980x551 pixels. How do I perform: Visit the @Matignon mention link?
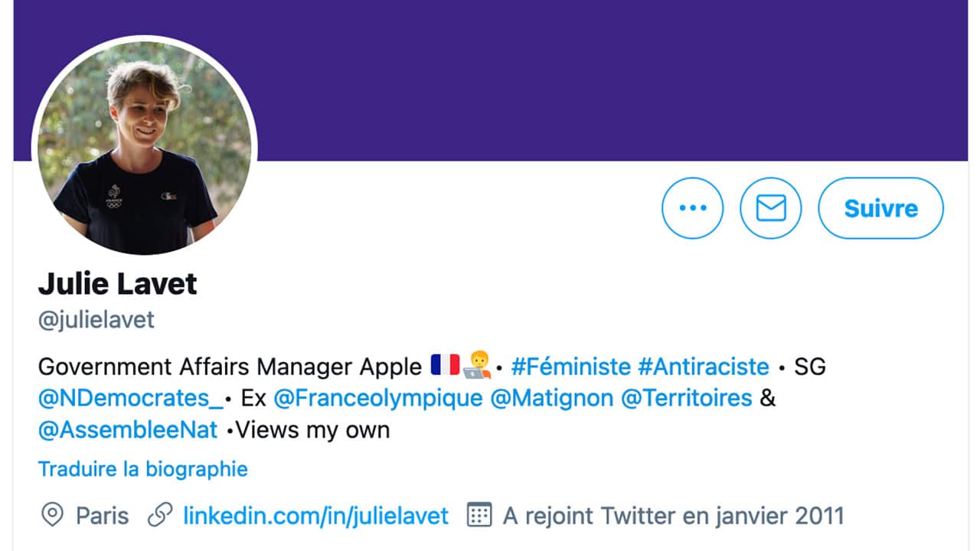(551, 399)
